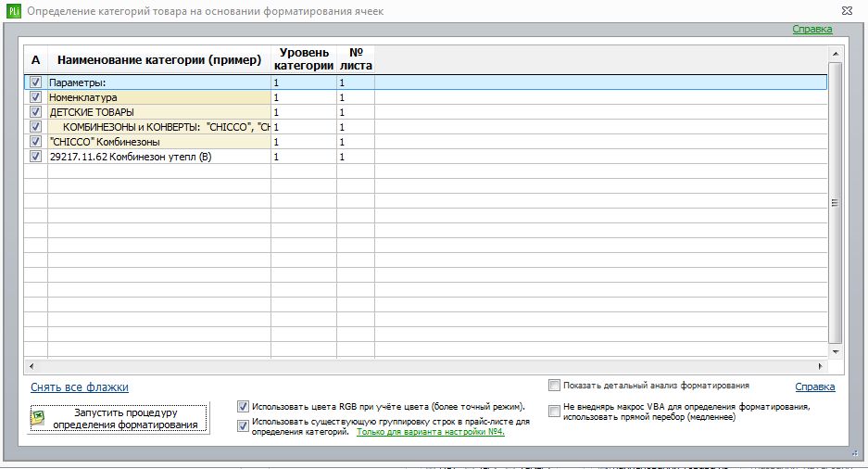Uncheck checkbox for КОМБИНЕЗОНЫ и КОНВЕРТЫ row
The image size is (868, 469).
[x=35, y=127]
